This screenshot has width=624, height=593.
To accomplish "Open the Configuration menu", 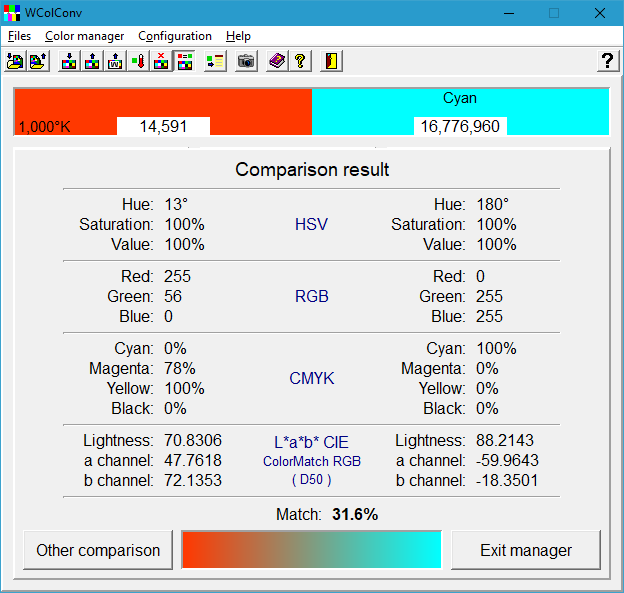I will point(175,36).
